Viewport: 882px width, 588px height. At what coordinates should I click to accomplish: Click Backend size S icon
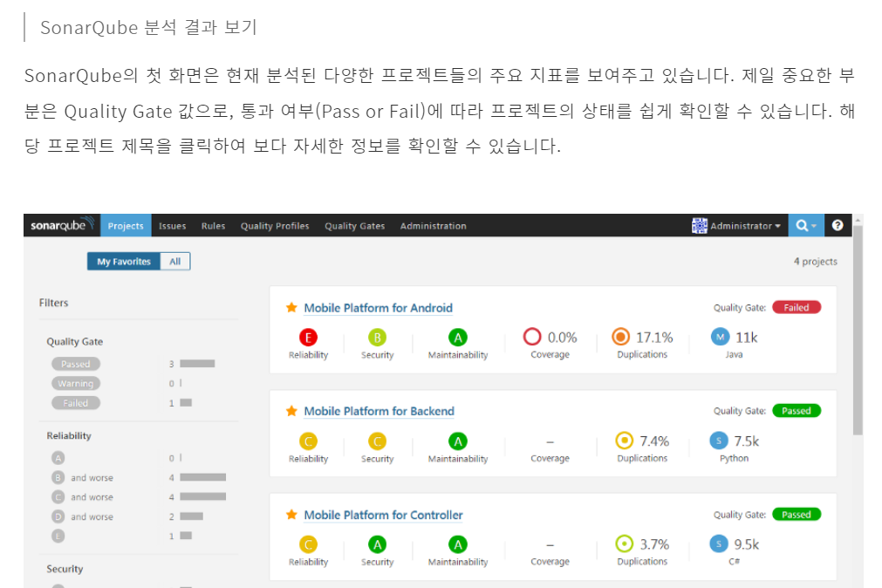pos(719,440)
